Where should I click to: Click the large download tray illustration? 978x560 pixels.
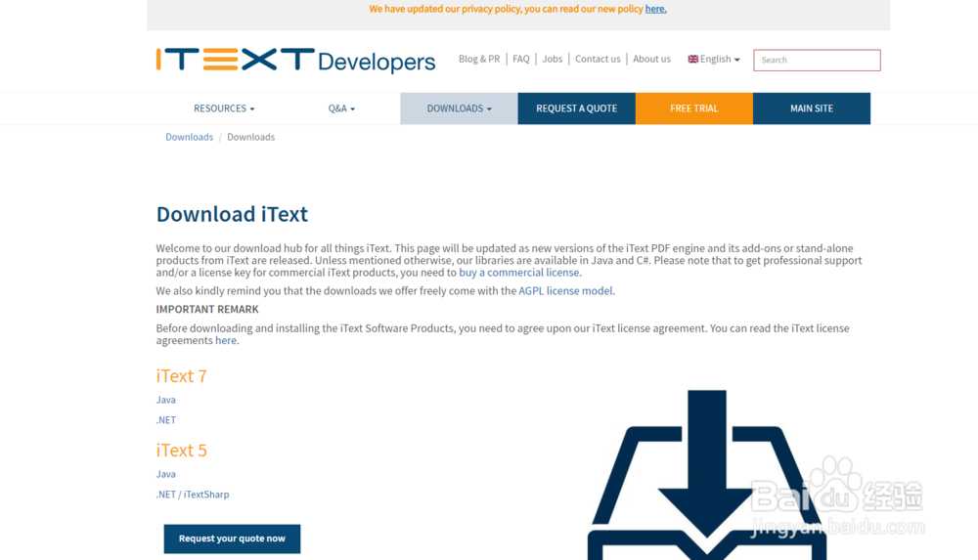tap(707, 475)
